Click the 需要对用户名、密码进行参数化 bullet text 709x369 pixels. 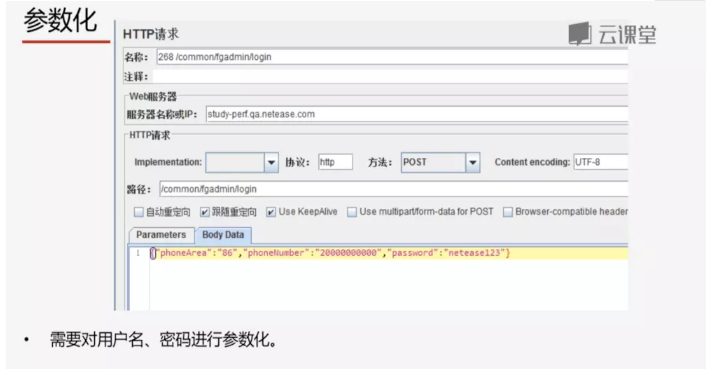(164, 340)
